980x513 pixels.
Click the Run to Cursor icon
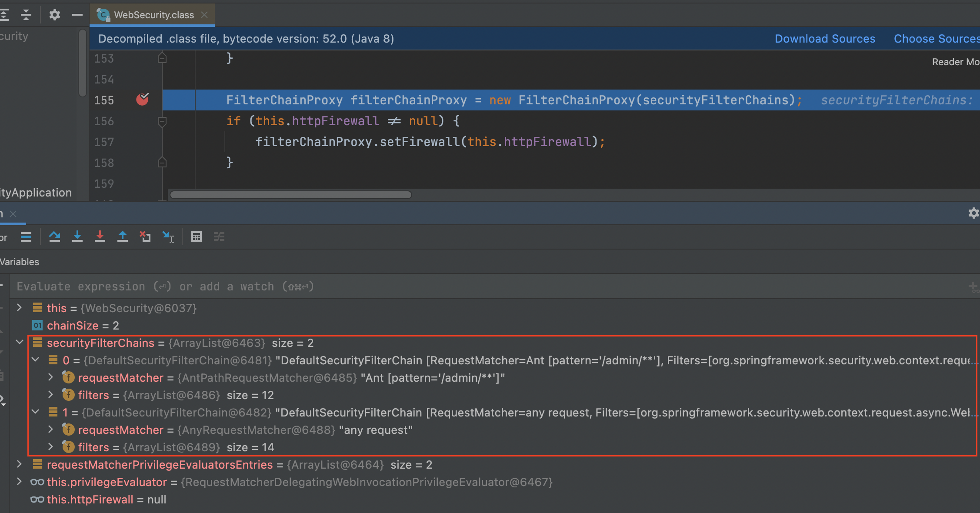point(168,237)
